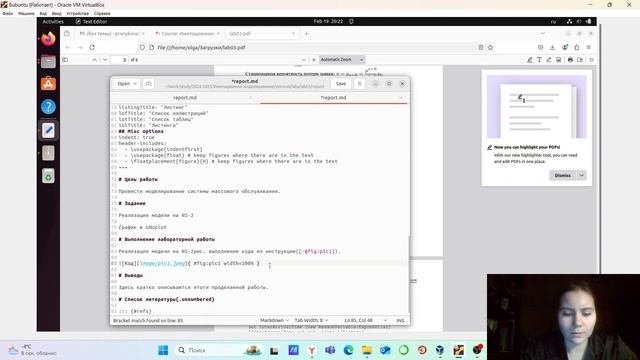Select the Text Editor dock icon
The height and width of the screenshot is (360, 640).
(x=48, y=130)
